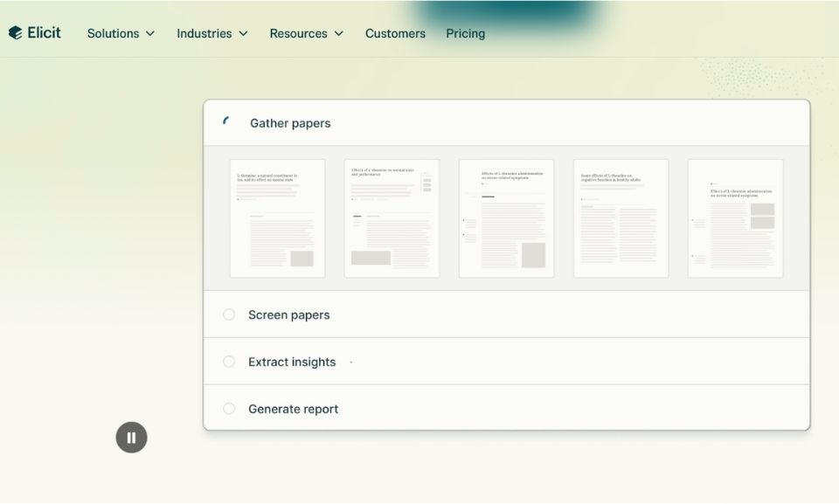The image size is (839, 504).
Task: Open the Resources dropdown menu
Action: pyautogui.click(x=307, y=33)
